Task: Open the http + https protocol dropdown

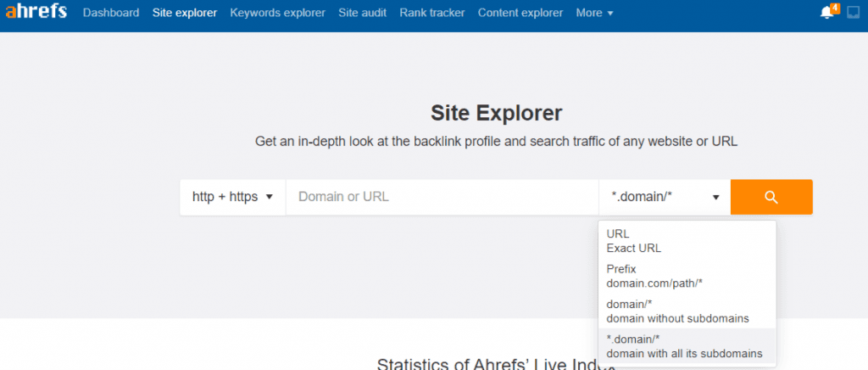Action: [232, 197]
